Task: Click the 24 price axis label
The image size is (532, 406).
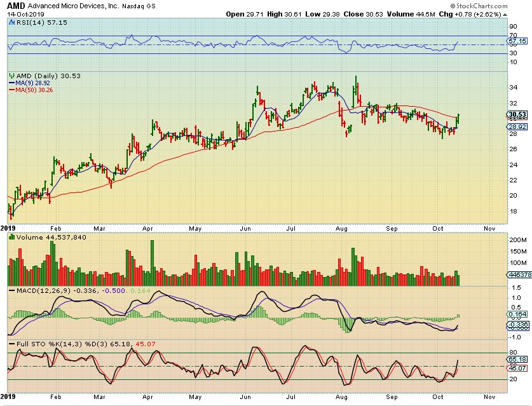Action: pyautogui.click(x=514, y=165)
